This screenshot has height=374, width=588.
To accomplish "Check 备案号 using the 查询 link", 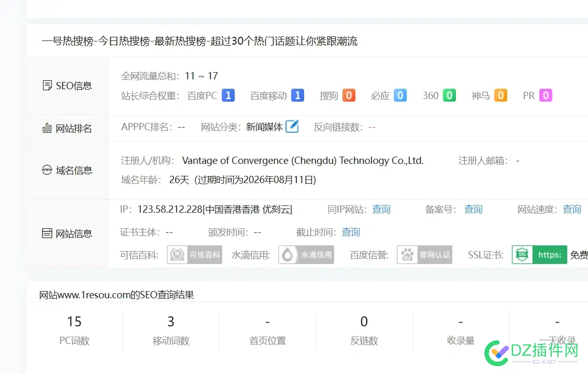I will tap(473, 210).
